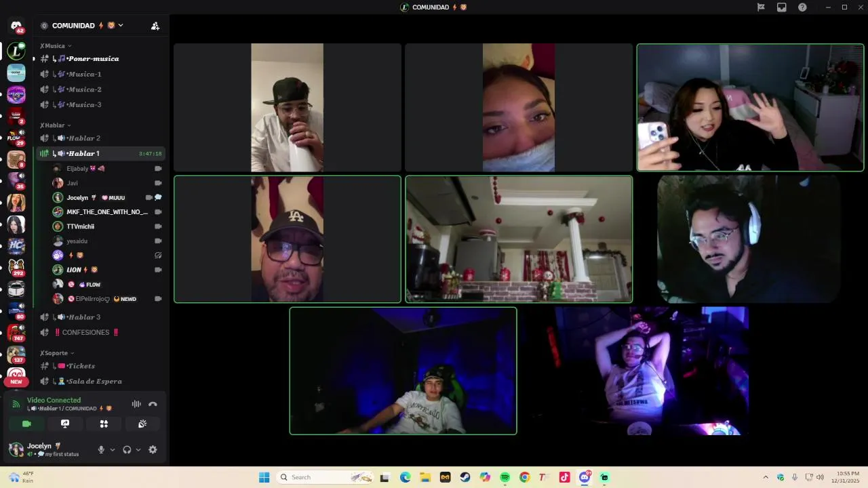Open Spotify from the taskbar
This screenshot has width=868, height=488.
(505, 477)
